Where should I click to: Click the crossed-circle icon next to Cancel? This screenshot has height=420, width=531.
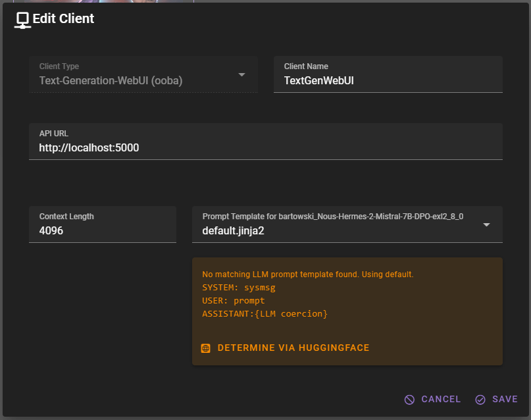coord(409,399)
